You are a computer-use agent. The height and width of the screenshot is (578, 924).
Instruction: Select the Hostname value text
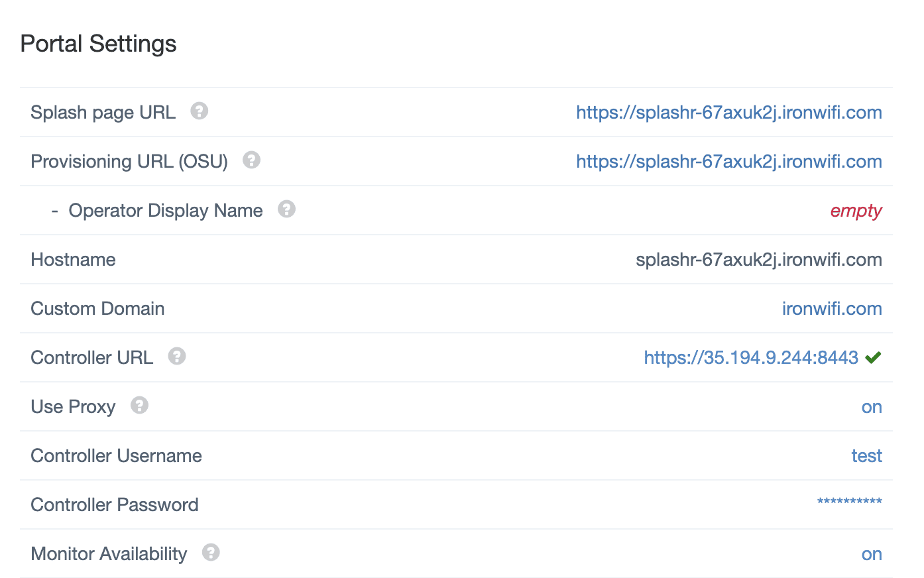[x=759, y=260]
